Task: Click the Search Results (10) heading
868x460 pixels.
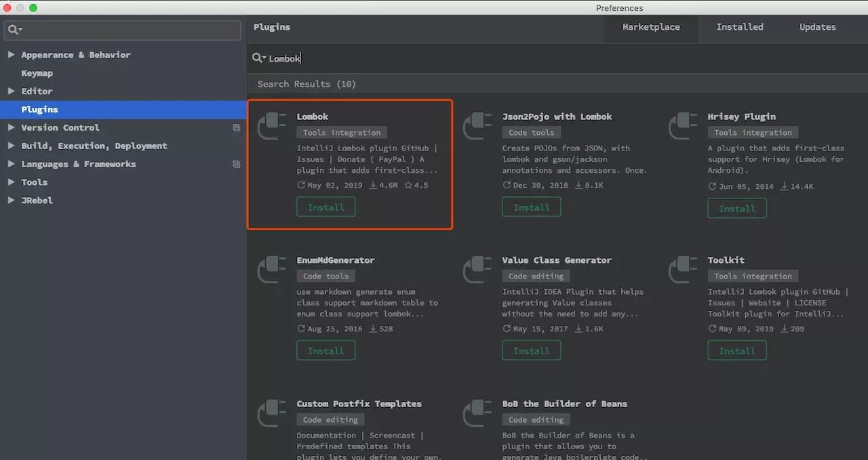Action: point(307,84)
